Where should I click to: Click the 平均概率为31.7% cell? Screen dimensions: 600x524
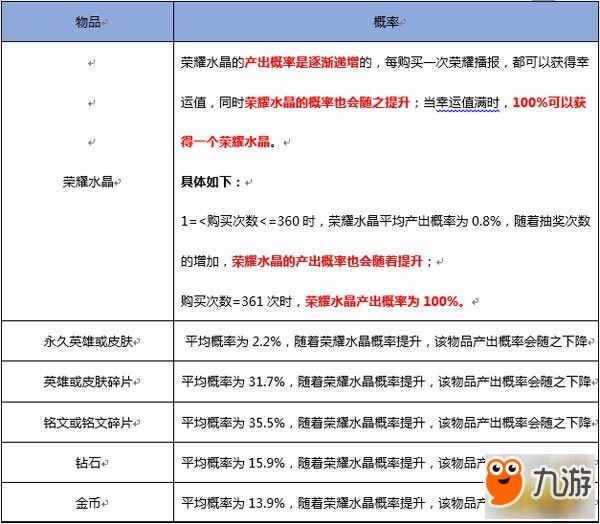coord(386,381)
